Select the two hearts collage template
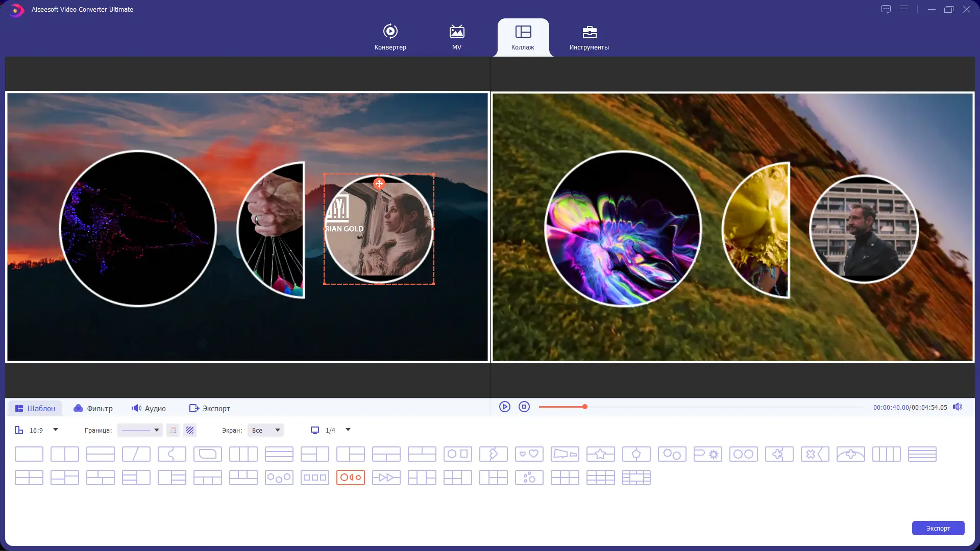980x551 pixels. pos(529,454)
